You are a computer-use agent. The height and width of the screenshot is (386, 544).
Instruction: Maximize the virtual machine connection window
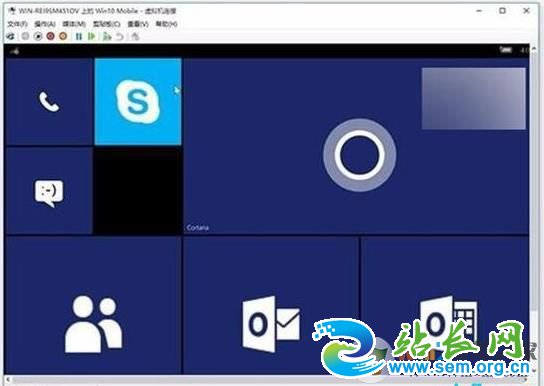(502, 11)
